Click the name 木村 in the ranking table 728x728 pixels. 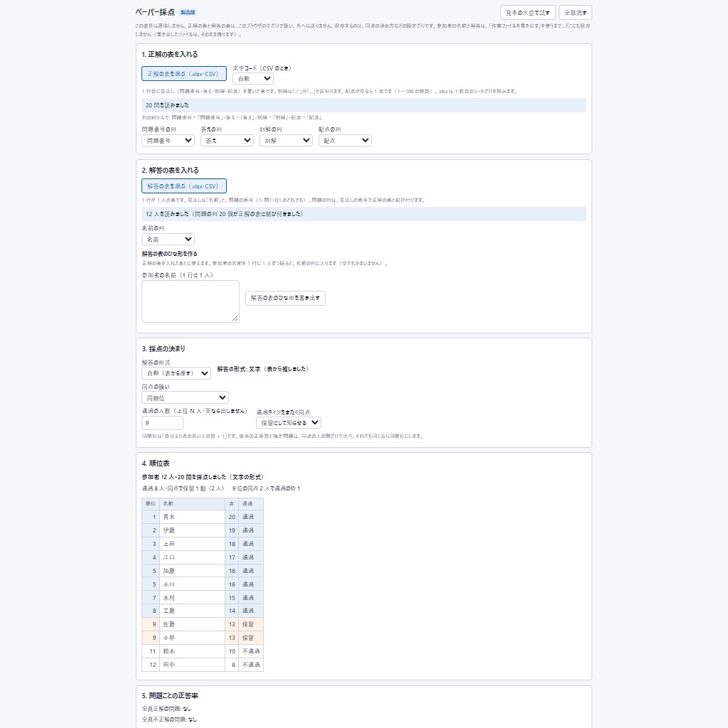pos(169,597)
